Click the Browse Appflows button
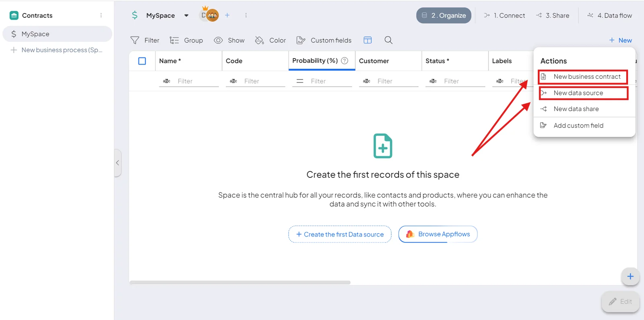This screenshot has height=320, width=644. click(438, 234)
